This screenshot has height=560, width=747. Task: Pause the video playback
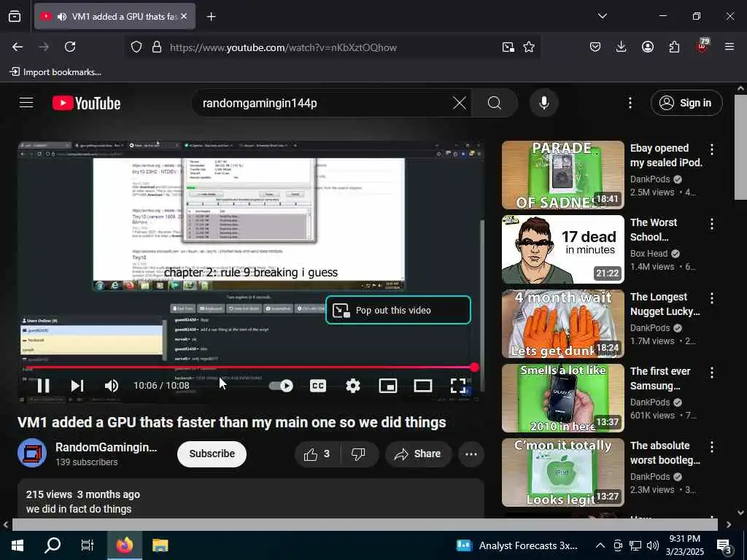point(43,386)
